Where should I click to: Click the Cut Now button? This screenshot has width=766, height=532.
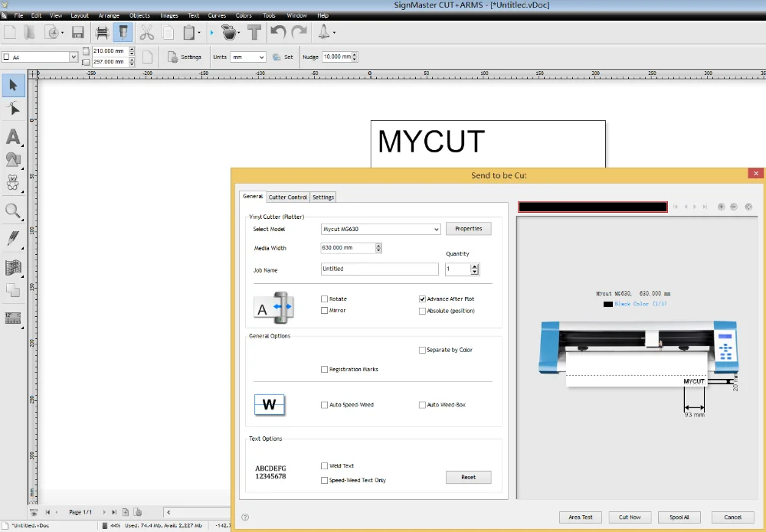point(630,517)
